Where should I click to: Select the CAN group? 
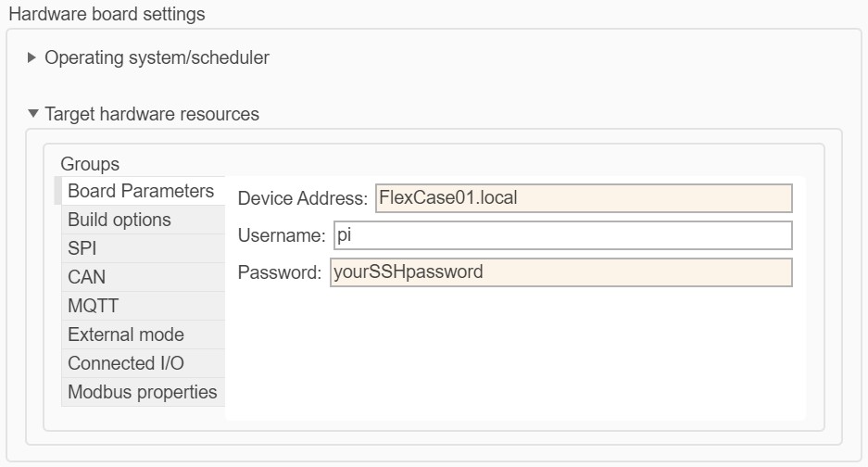[86, 277]
